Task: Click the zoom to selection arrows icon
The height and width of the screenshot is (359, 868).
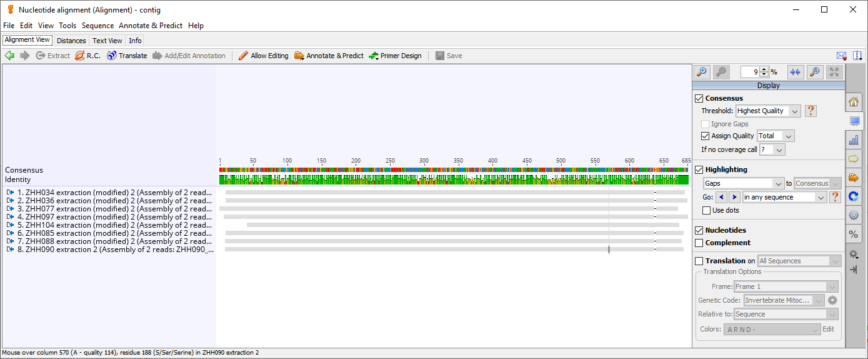Action: click(795, 72)
